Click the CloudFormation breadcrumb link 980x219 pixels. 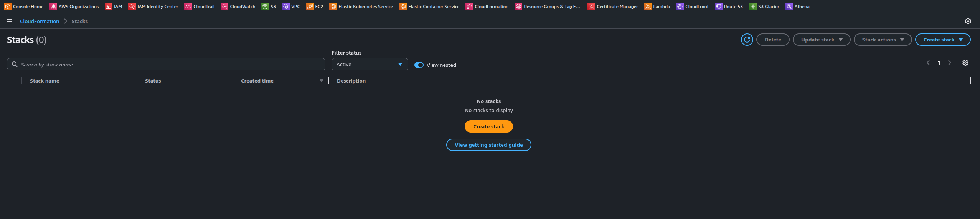click(40, 21)
